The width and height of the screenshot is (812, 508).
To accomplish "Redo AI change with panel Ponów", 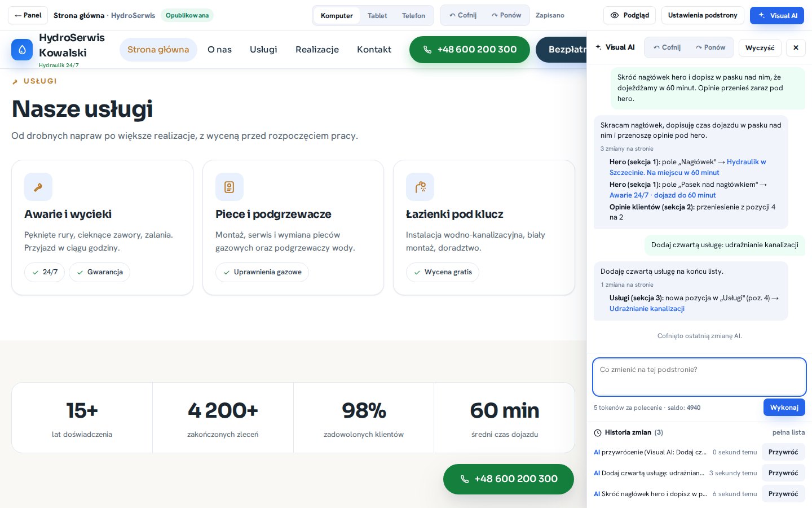I will coord(710,47).
